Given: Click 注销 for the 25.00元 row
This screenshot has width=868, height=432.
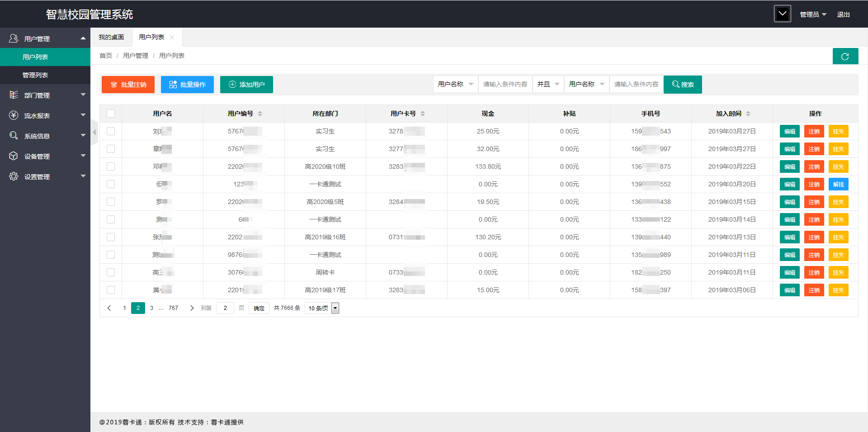Looking at the screenshot, I should click(814, 131).
